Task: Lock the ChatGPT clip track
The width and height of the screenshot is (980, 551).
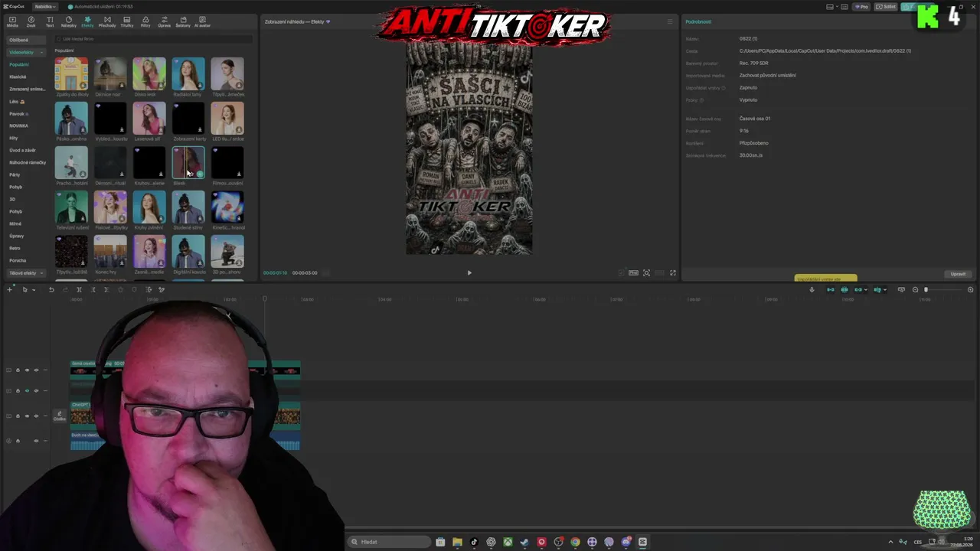Action: click(x=18, y=416)
